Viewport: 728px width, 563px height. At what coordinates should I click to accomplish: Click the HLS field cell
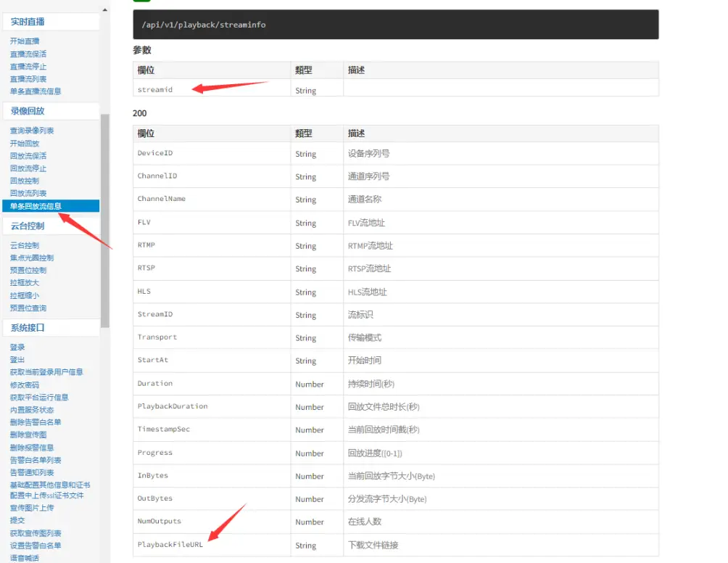(212, 292)
